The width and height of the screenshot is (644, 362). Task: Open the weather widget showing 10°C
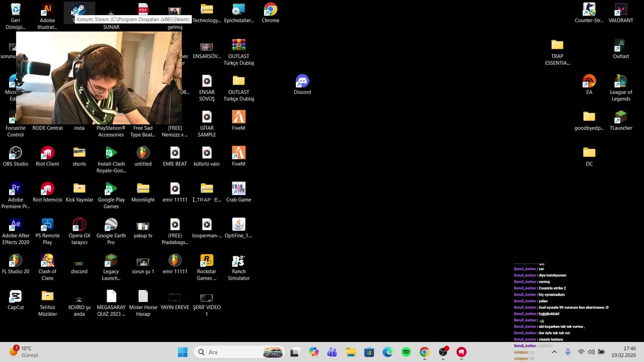tap(24, 352)
